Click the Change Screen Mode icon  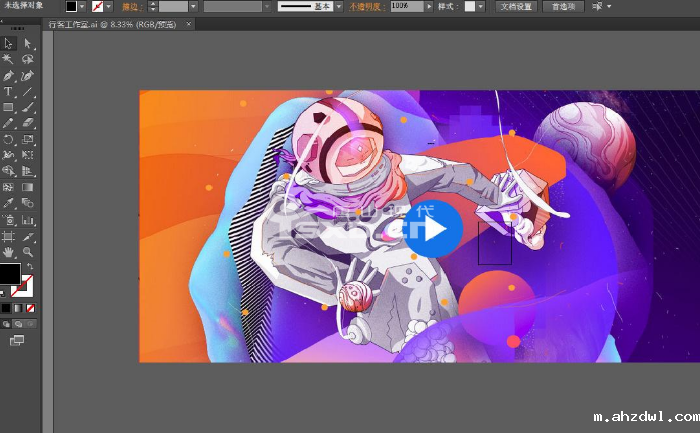[x=17, y=341]
